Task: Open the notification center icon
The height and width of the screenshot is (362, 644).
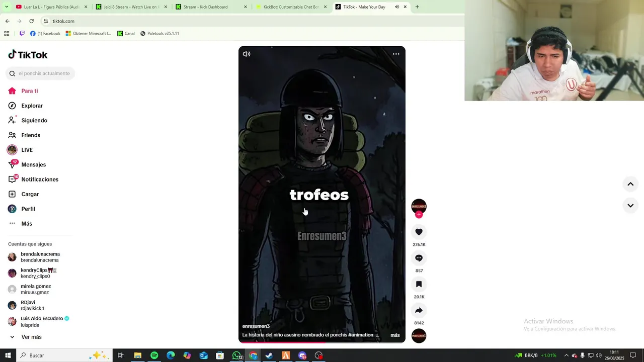Action: pyautogui.click(x=633, y=355)
